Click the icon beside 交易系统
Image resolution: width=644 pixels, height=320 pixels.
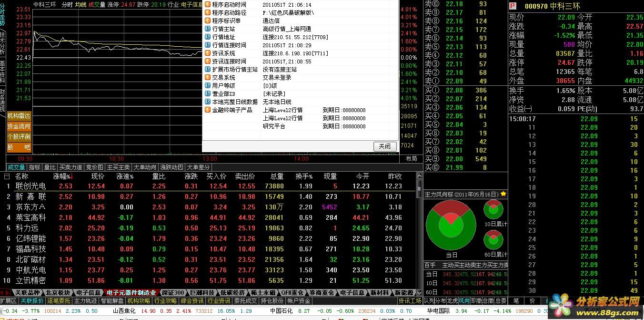pos(207,77)
